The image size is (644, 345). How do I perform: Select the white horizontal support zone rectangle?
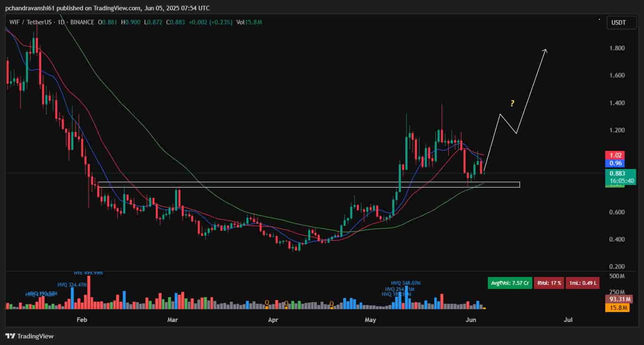pyautogui.click(x=308, y=185)
